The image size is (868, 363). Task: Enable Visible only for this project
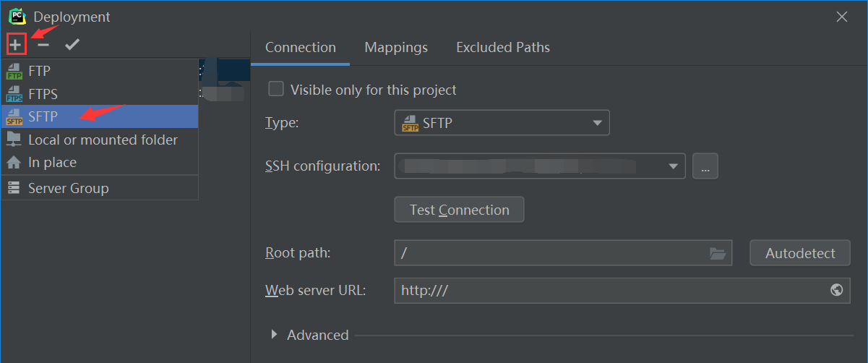[x=275, y=90]
